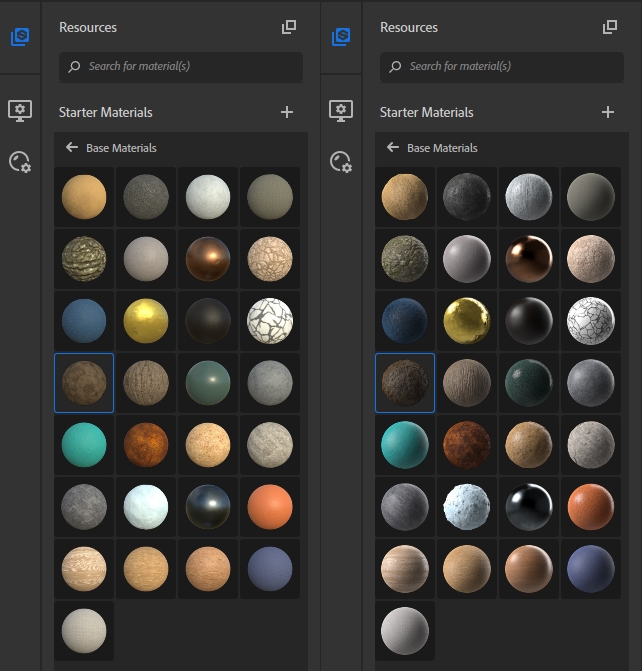Add starter material with left plus button
This screenshot has width=642, height=671.
tap(287, 112)
